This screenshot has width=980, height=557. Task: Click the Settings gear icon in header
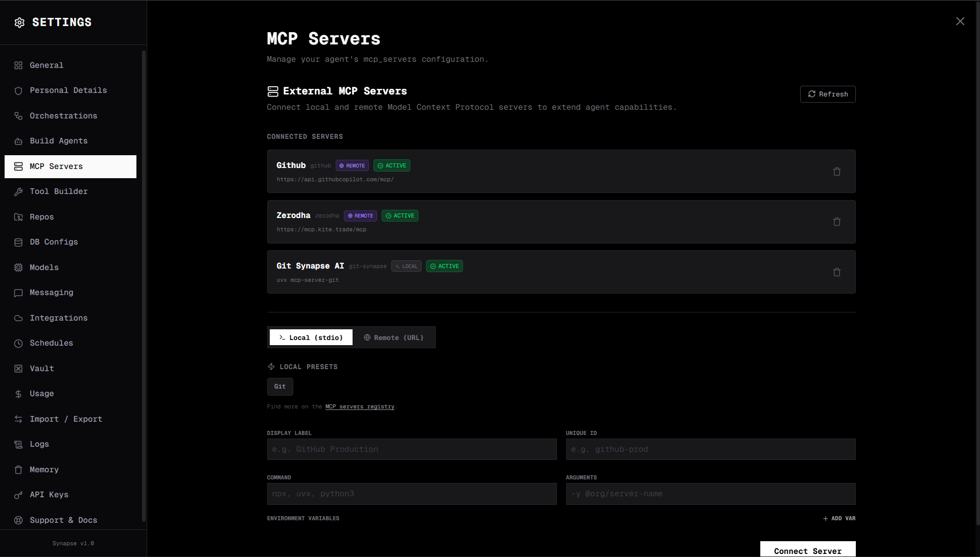(19, 22)
